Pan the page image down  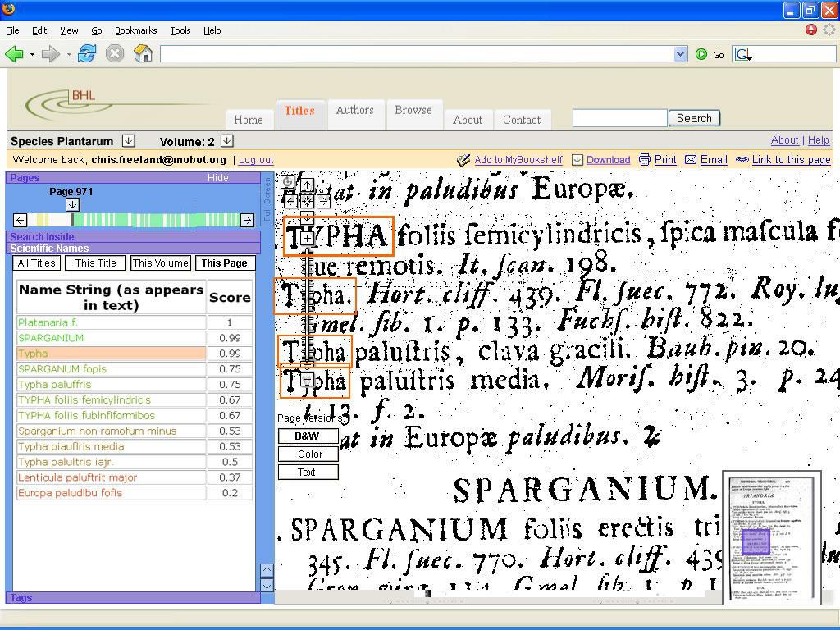pyautogui.click(x=307, y=217)
